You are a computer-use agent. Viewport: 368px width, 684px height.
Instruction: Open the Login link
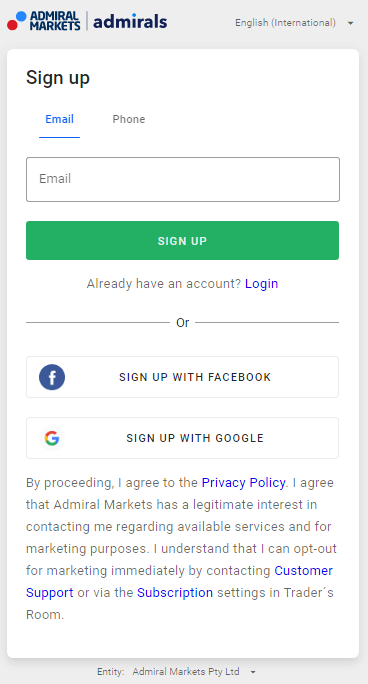click(x=262, y=284)
